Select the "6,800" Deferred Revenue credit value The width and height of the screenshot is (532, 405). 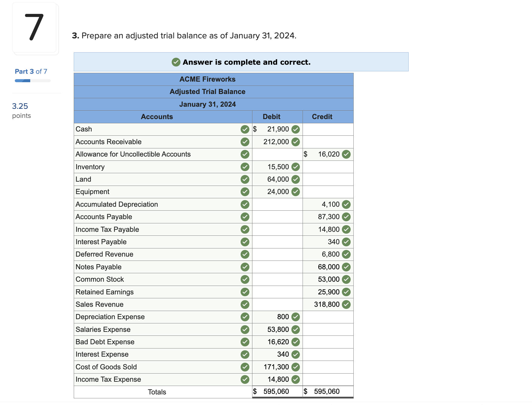pyautogui.click(x=331, y=254)
